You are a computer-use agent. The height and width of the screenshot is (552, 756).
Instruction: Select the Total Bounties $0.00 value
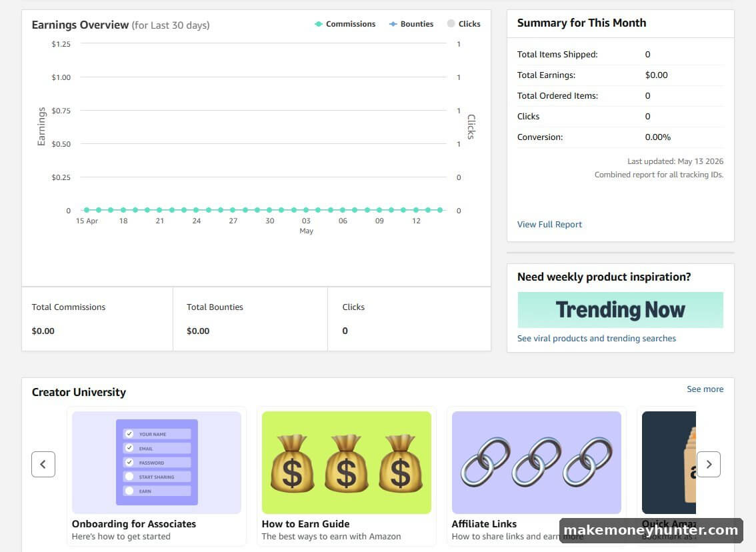click(198, 331)
